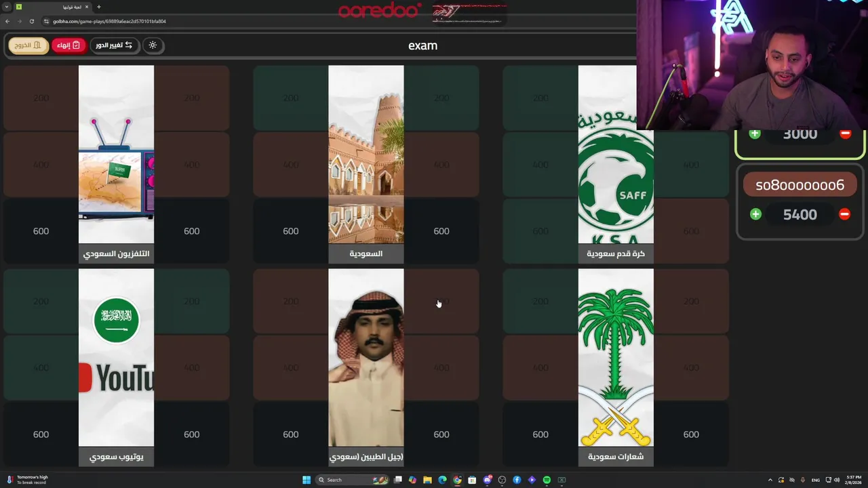Pick 600 tile left of السعودية image

(290, 231)
